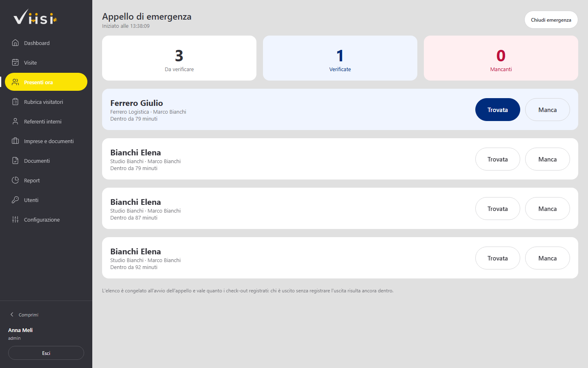
Task: Click the Mancanti counter card
Action: (501, 58)
